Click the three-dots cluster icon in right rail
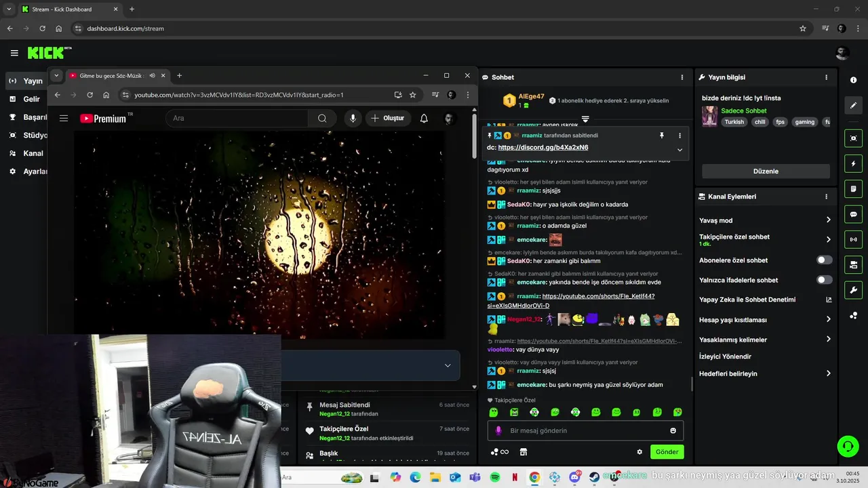The height and width of the screenshot is (488, 868). (853, 316)
